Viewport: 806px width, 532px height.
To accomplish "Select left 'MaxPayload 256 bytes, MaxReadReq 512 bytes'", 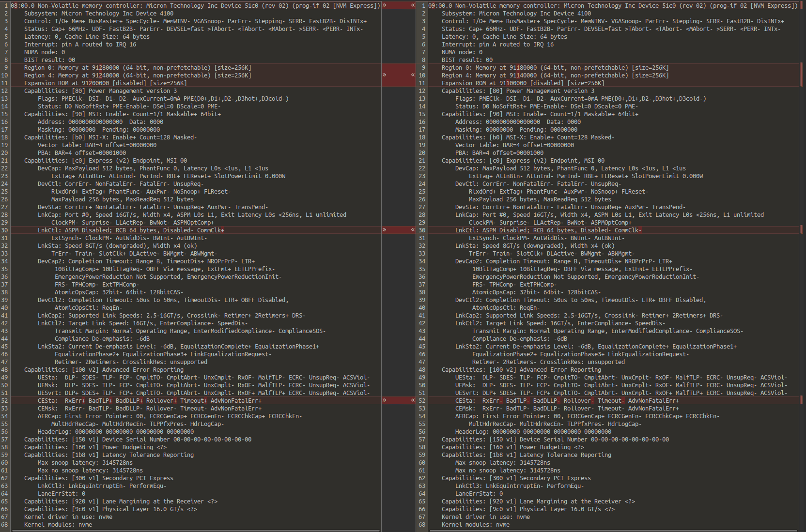I will coord(123,199).
